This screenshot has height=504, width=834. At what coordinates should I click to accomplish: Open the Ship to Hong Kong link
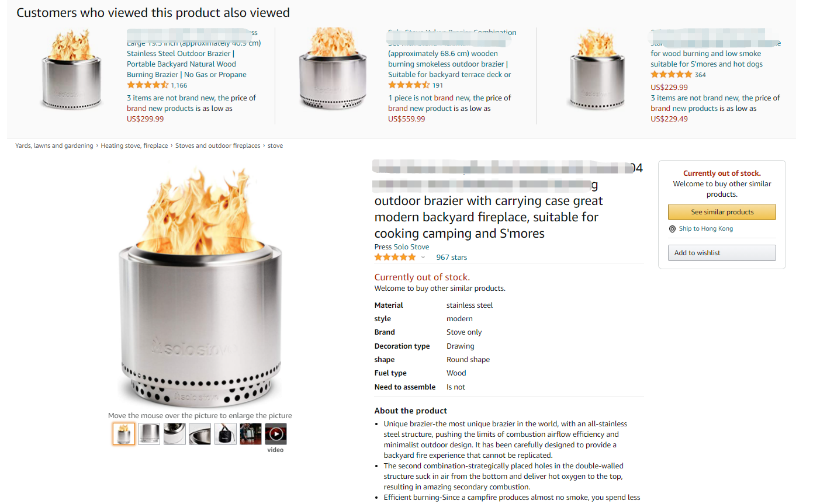[x=706, y=229]
